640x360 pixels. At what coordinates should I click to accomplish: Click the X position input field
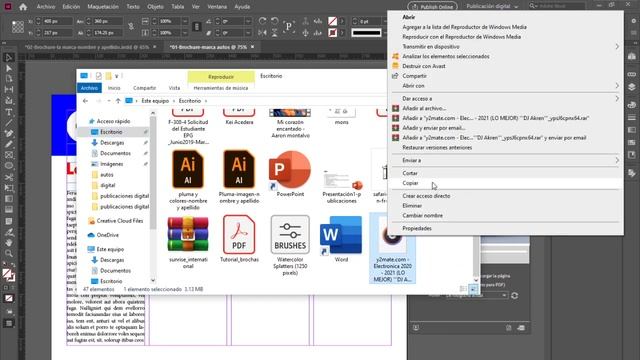(x=58, y=21)
